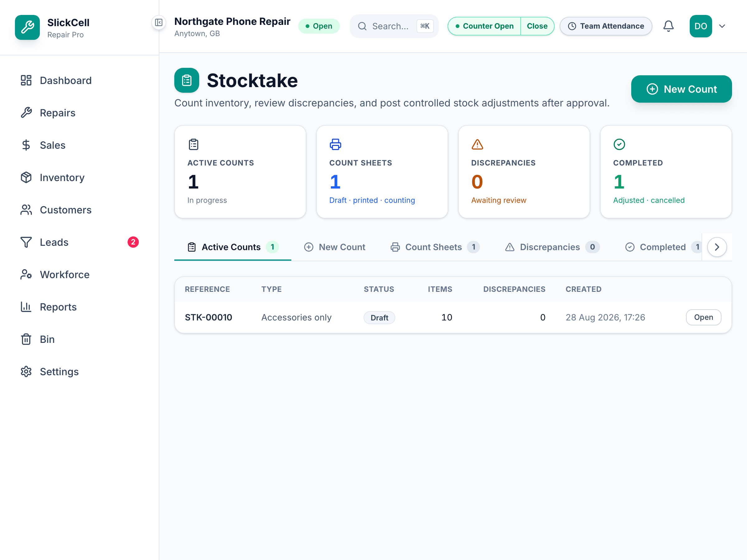The height and width of the screenshot is (560, 747).
Task: Click the DO user avatar
Action: (701, 26)
